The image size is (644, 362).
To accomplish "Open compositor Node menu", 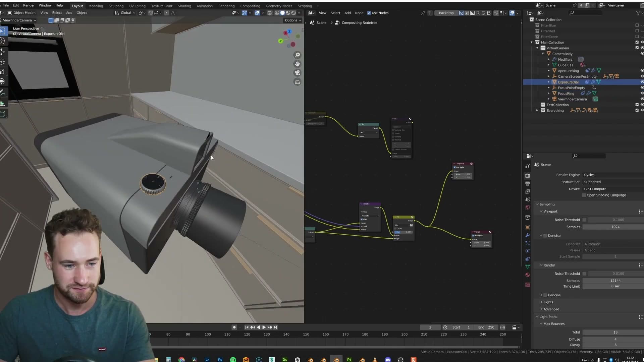I will point(359,13).
